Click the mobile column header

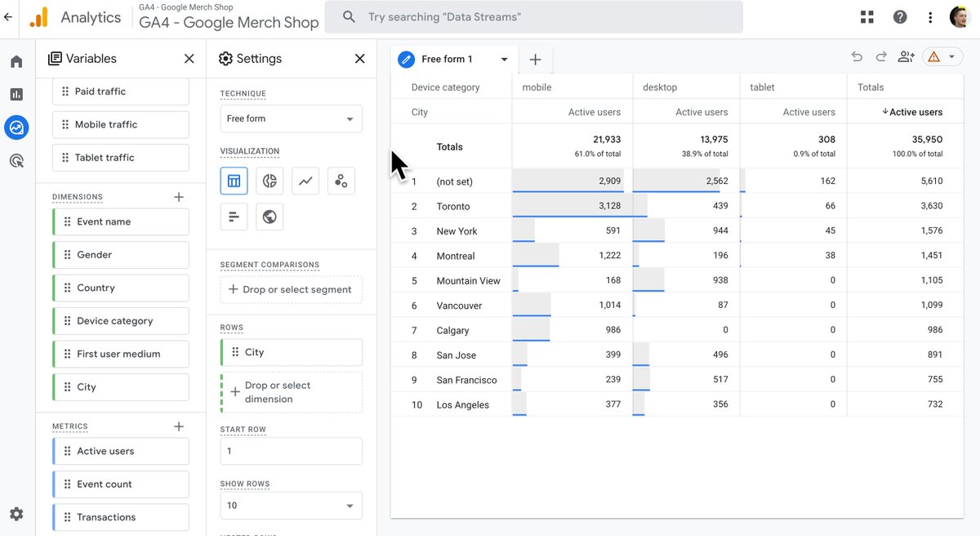tap(537, 87)
